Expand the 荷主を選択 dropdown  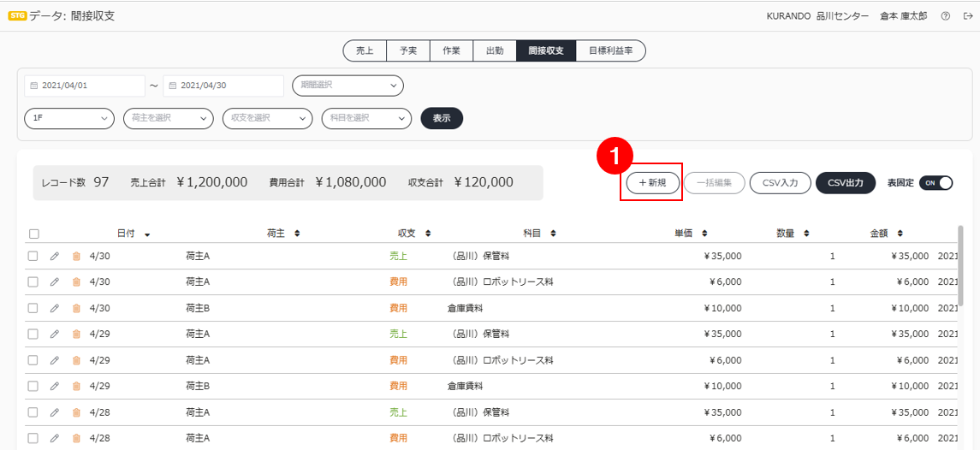pyautogui.click(x=168, y=118)
